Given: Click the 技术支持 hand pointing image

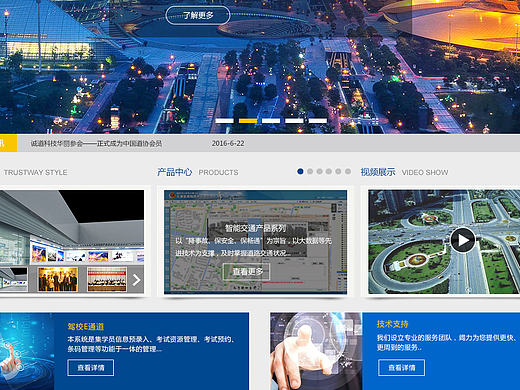Looking at the screenshot, I should (x=316, y=351).
